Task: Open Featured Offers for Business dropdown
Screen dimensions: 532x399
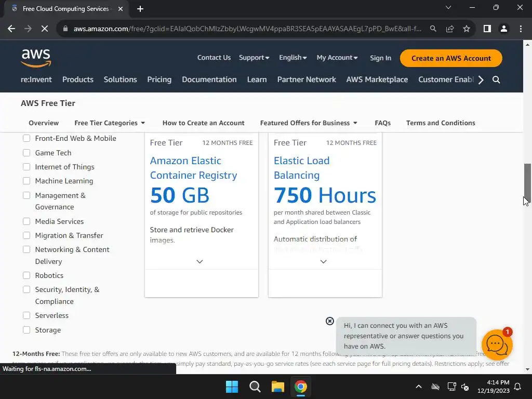Action: [x=309, y=123]
